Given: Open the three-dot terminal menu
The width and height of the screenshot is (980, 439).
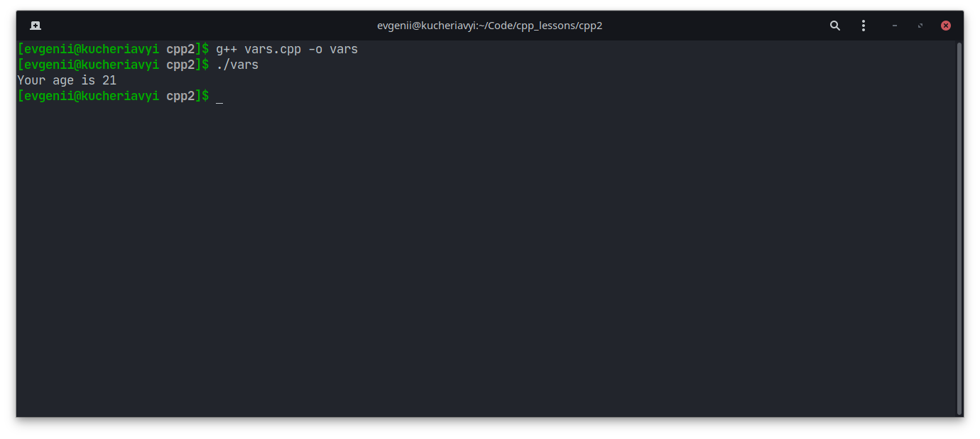Looking at the screenshot, I should 864,26.
